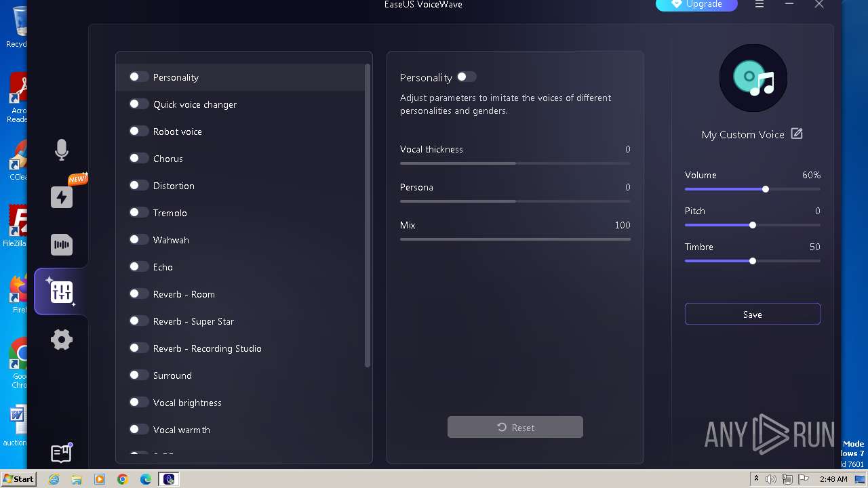The width and height of the screenshot is (868, 488).
Task: Select EaseUS VoiceWave taskbar button
Action: coord(169,479)
